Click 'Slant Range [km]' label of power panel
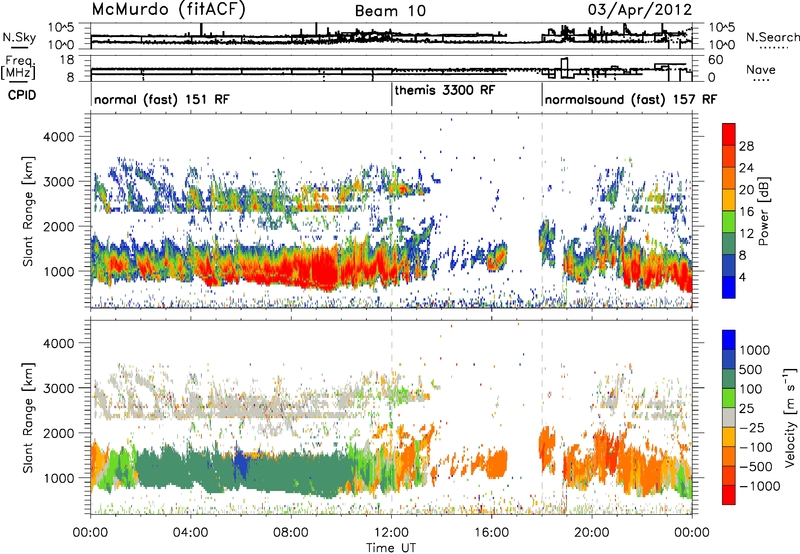800x554 pixels. (x=28, y=211)
